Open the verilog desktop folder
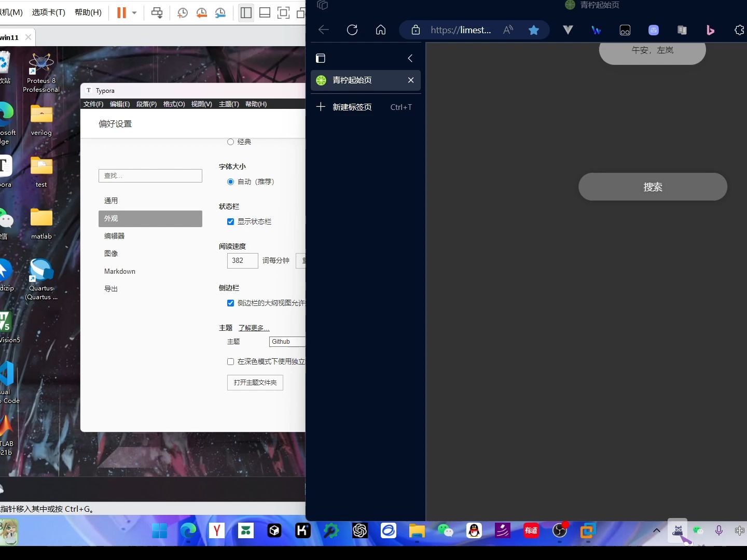This screenshot has width=747, height=560. tap(41, 120)
